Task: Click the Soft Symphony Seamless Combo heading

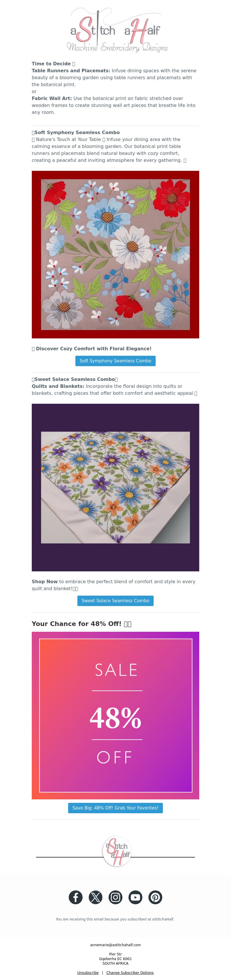Action: click(77, 132)
